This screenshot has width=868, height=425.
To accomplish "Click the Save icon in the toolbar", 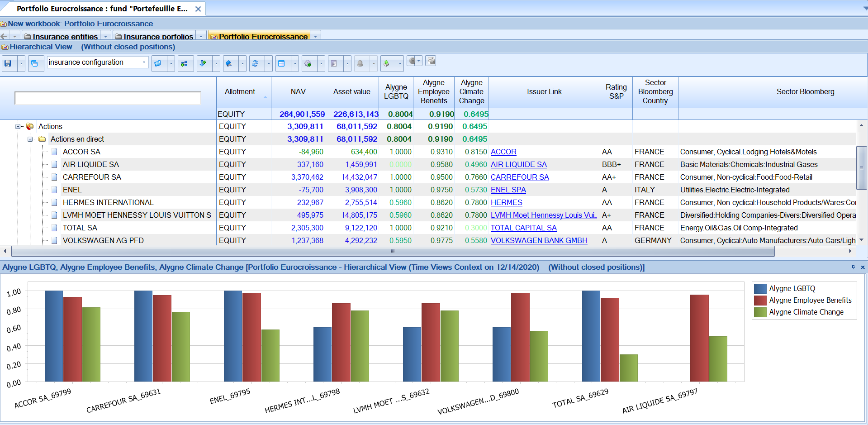I will (x=8, y=63).
